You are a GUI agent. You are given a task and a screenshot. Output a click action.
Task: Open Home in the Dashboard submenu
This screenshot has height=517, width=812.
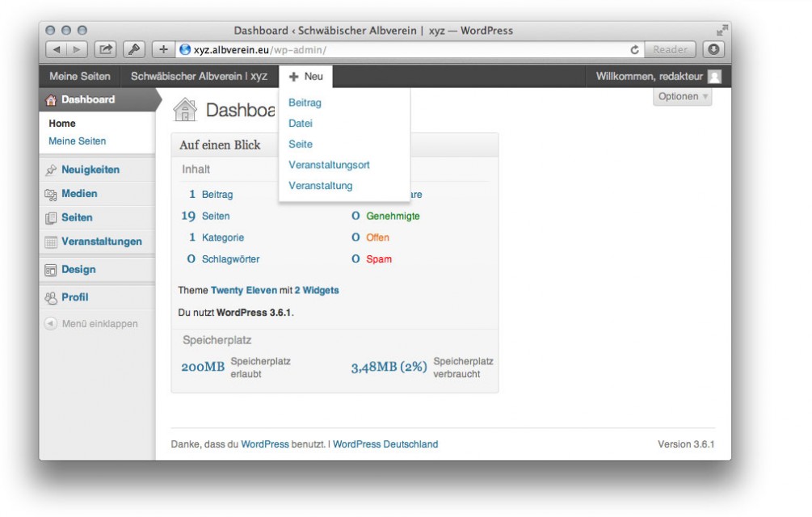tap(62, 123)
